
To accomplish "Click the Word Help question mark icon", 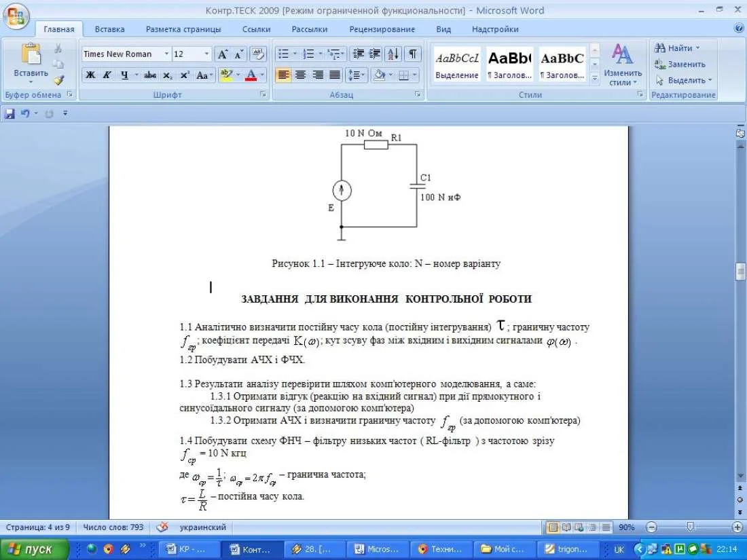I will [x=739, y=28].
